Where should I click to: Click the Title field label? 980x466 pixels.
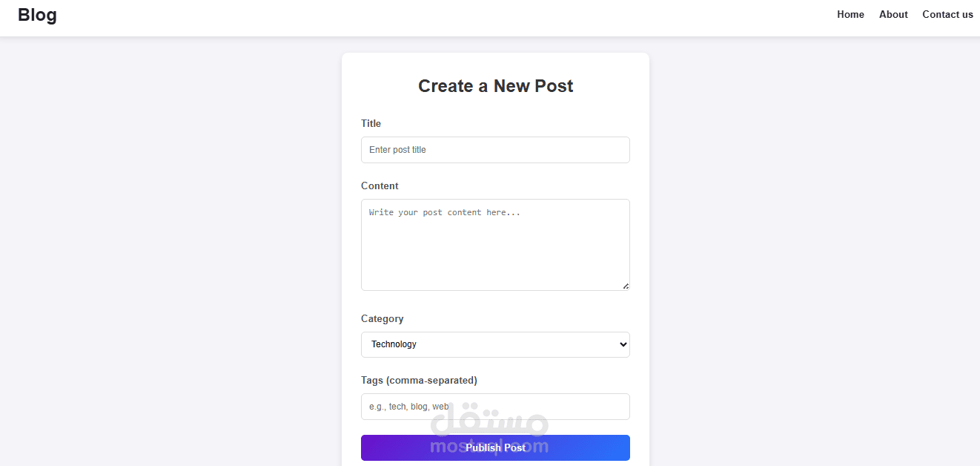click(x=371, y=123)
